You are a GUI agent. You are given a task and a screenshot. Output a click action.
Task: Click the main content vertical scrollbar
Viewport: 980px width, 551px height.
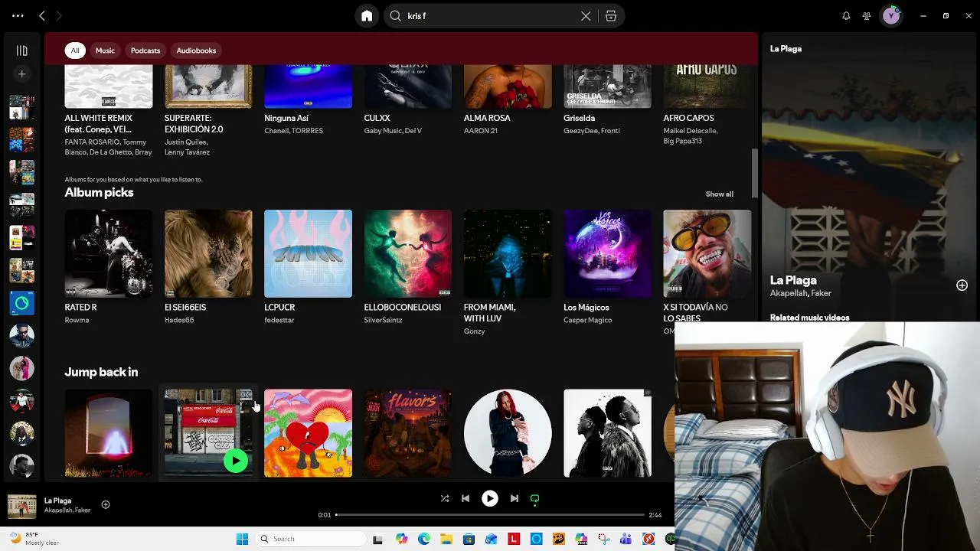pos(754,173)
